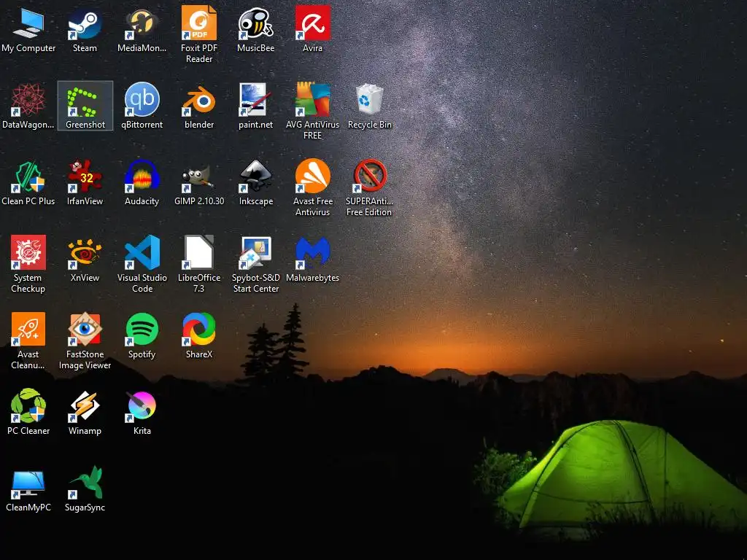
Task: Select the Winamp shortcut icon
Action: [x=85, y=405]
